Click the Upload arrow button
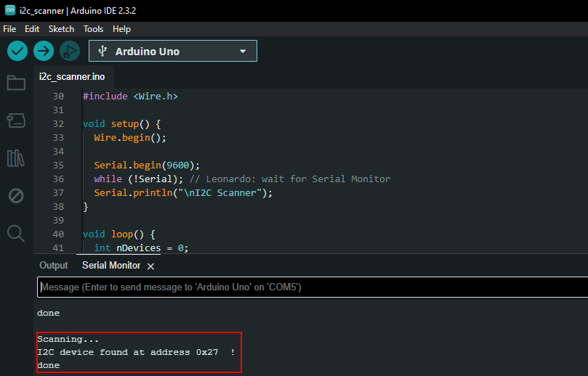The height and width of the screenshot is (376, 588). [44, 51]
